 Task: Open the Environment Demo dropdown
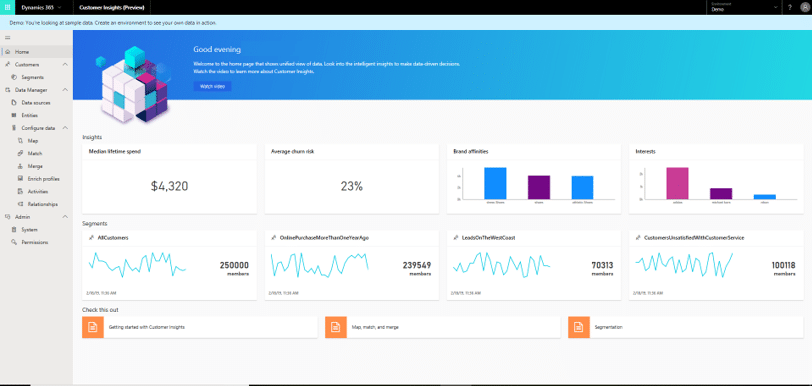tap(744, 7)
